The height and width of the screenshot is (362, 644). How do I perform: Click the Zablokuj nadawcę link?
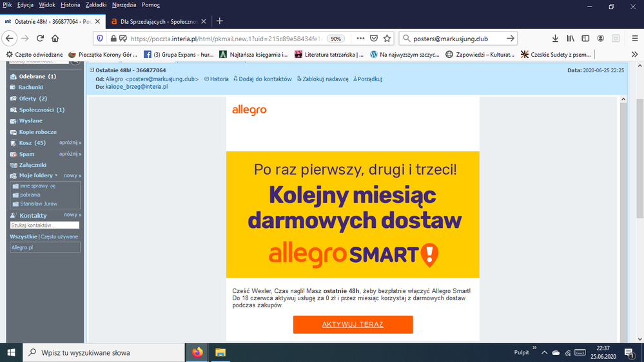[322, 79]
